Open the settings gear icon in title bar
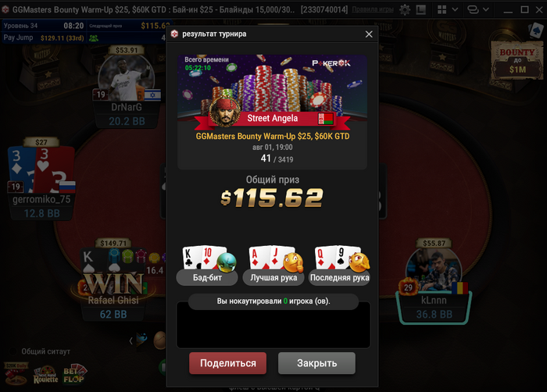 405,10
